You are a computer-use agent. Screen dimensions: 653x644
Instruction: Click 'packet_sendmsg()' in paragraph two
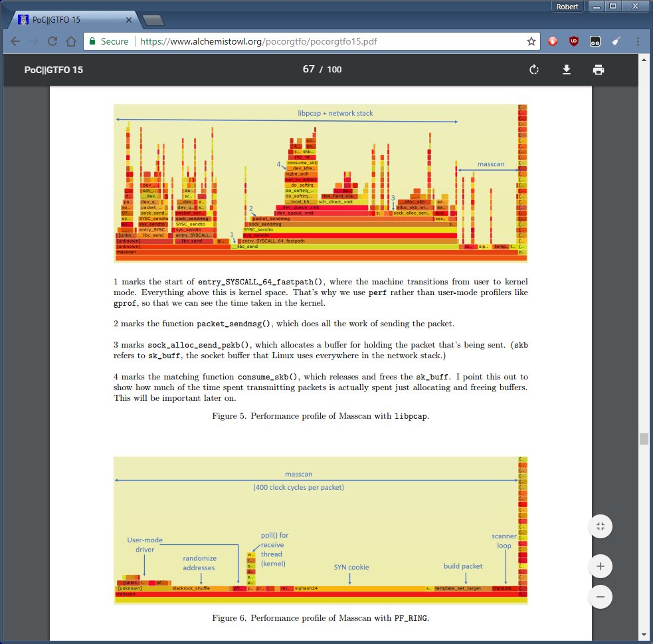[x=235, y=324]
